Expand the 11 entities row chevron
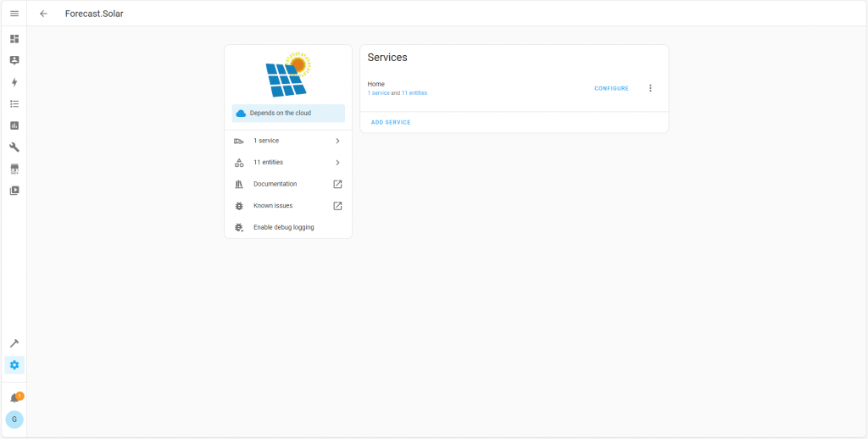This screenshot has width=868, height=439. coord(337,163)
